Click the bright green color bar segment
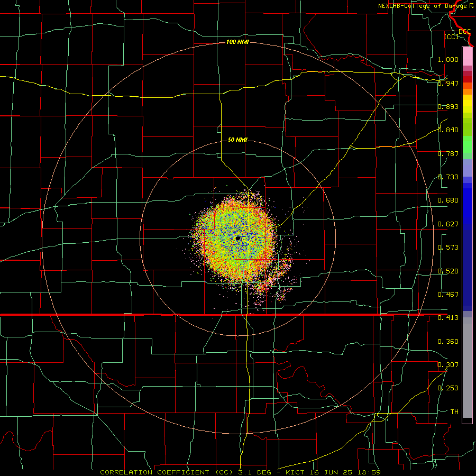 click(x=467, y=144)
